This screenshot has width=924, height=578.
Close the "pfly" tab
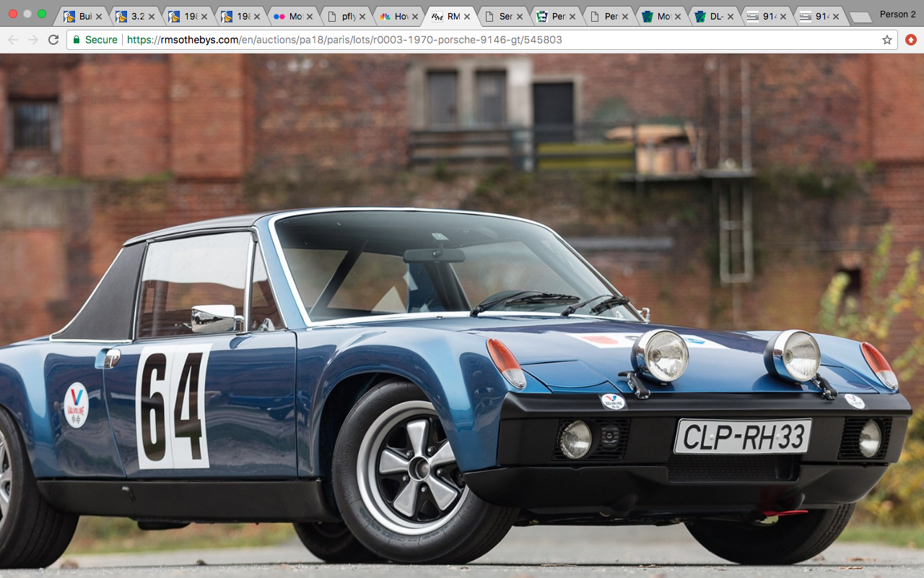point(362,17)
